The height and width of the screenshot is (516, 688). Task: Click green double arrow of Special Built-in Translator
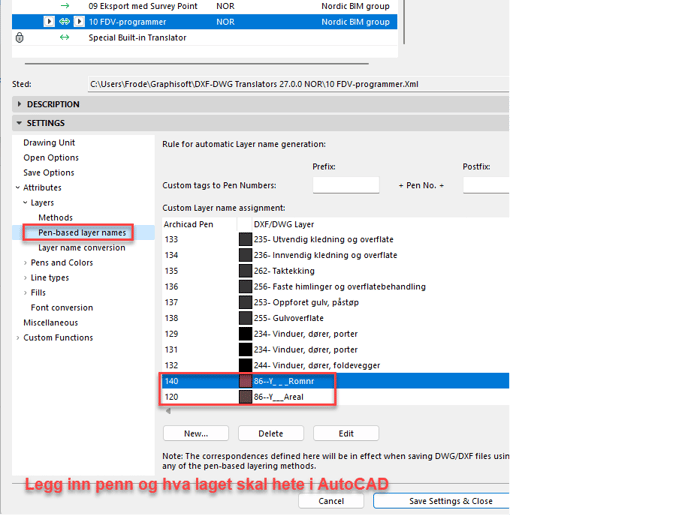64,38
